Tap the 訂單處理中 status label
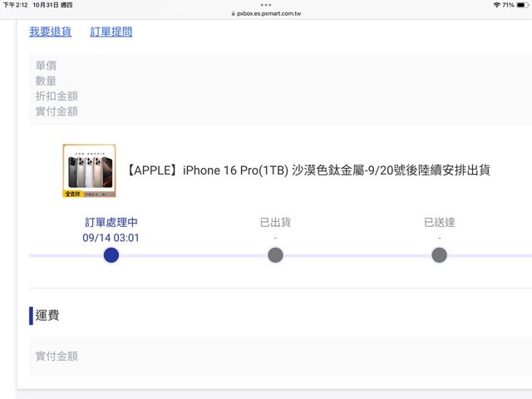The width and height of the screenshot is (532, 399). [111, 223]
